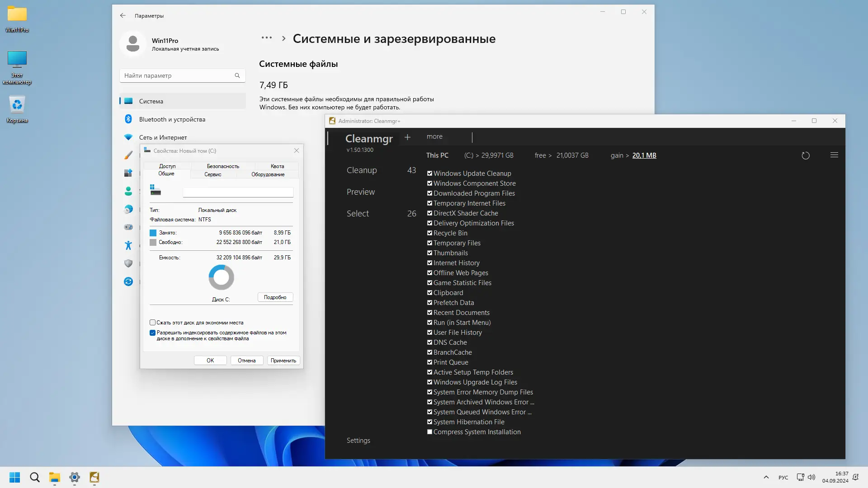The width and height of the screenshot is (868, 488).
Task: Open the This PC drive selector
Action: click(x=437, y=155)
